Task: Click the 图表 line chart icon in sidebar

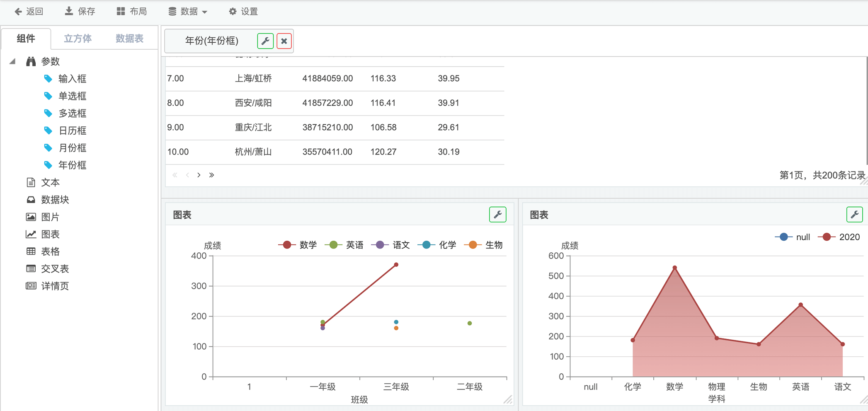Action: [31, 234]
